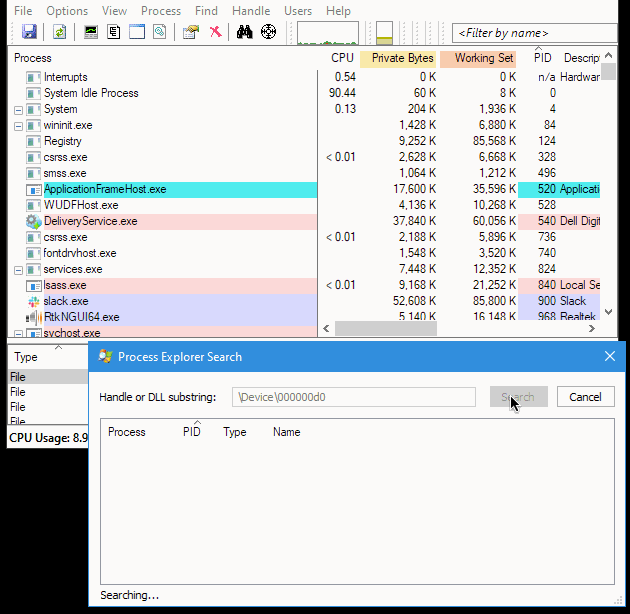Image resolution: width=630 pixels, height=614 pixels.
Task: Click the slack.exe process icon
Action: tap(33, 301)
